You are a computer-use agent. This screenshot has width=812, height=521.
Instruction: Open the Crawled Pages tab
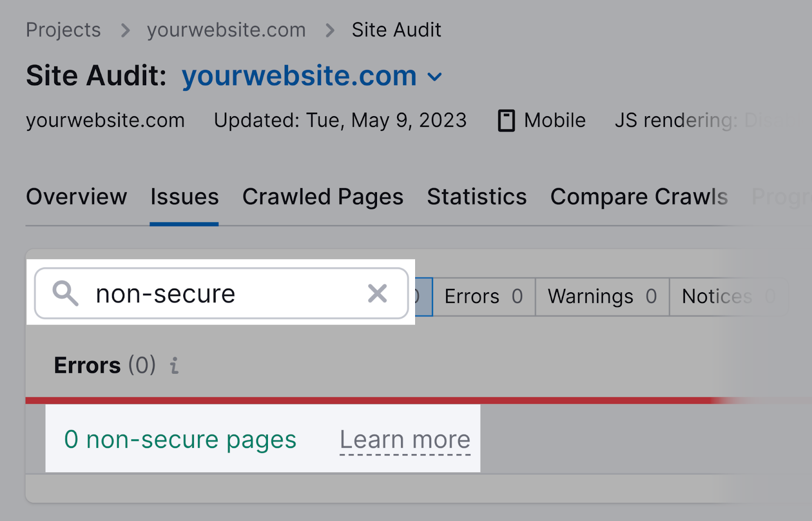(x=323, y=197)
